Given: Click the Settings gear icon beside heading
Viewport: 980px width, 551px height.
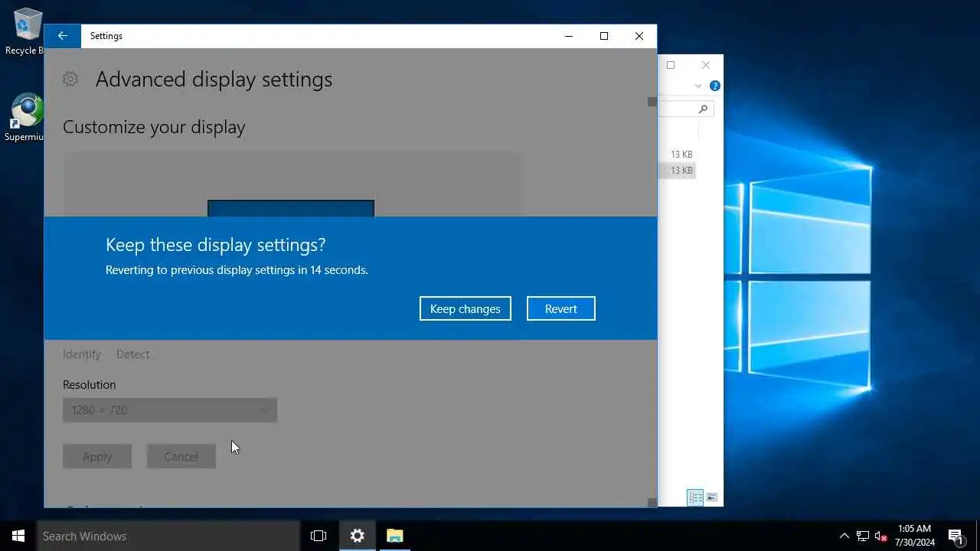Looking at the screenshot, I should click(70, 79).
